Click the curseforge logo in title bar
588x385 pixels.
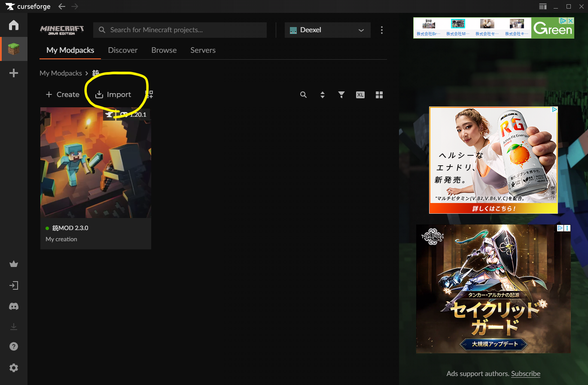coord(28,6)
